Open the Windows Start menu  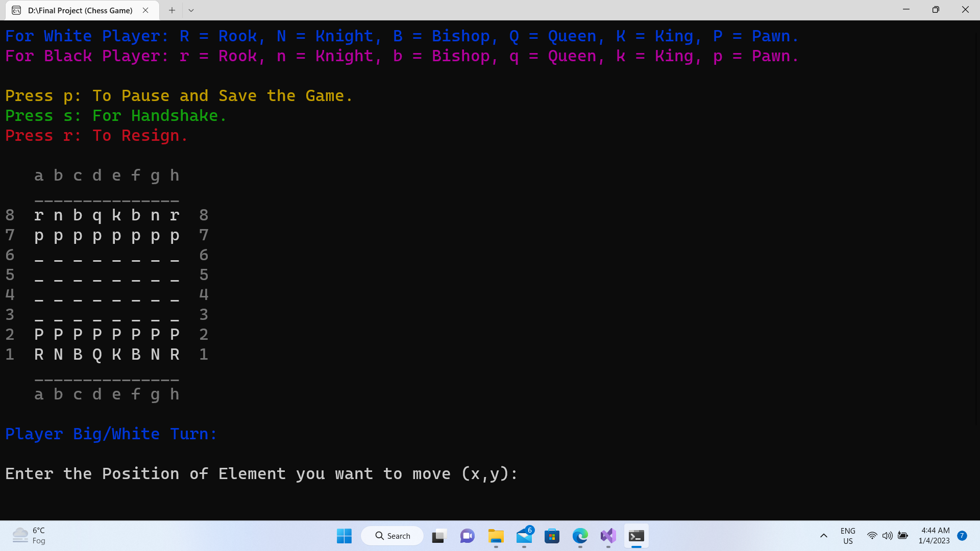[x=344, y=536]
